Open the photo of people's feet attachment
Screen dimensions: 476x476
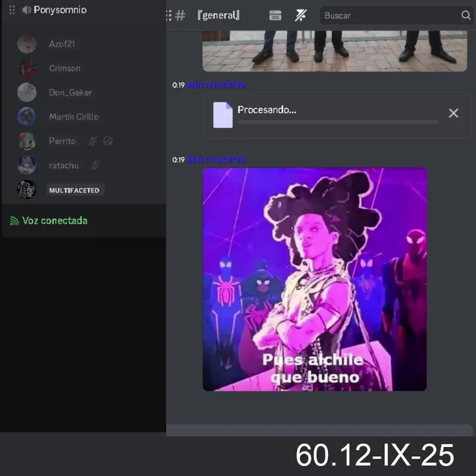[x=335, y=51]
